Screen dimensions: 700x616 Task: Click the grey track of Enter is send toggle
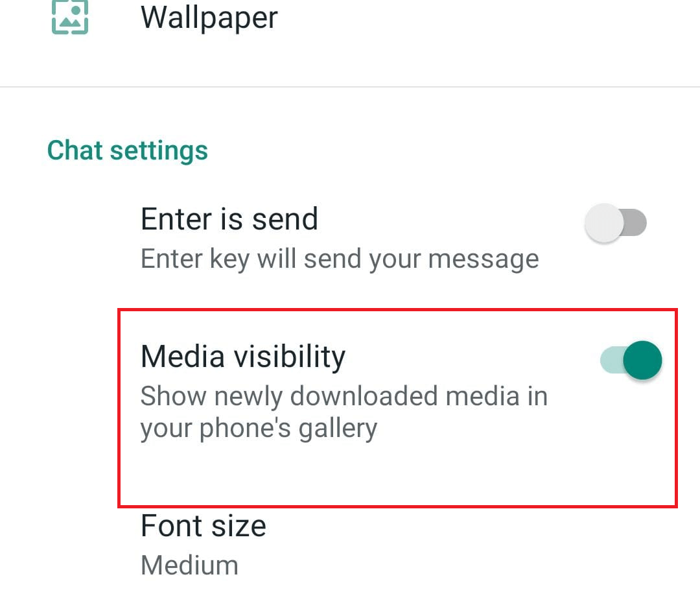coord(635,222)
